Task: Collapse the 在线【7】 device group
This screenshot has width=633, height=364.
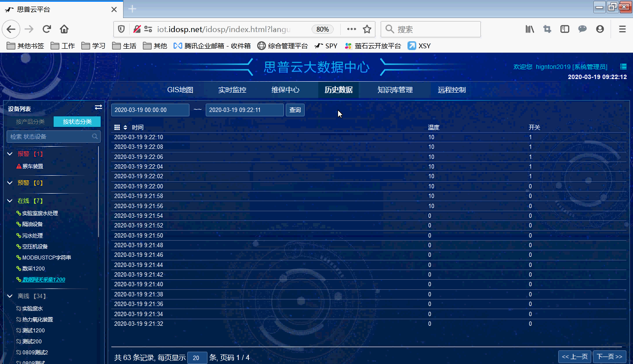Action: click(x=9, y=200)
